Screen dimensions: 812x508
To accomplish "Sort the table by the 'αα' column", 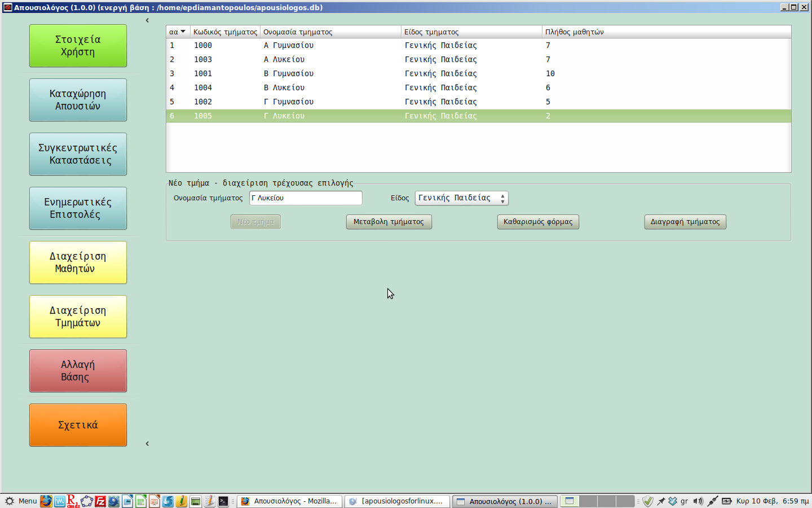I will [178, 32].
